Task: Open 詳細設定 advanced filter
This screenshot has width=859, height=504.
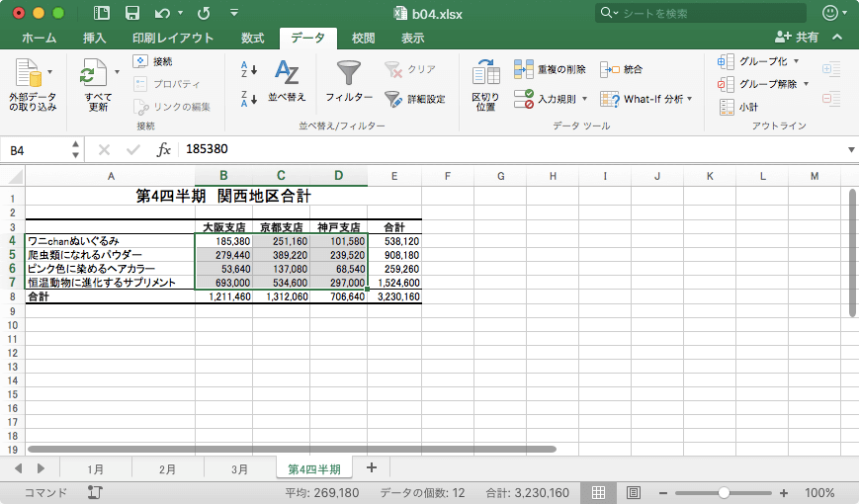Action: tap(415, 99)
